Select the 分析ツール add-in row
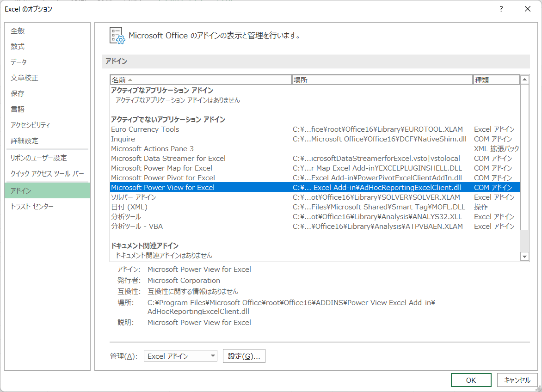The width and height of the screenshot is (542, 392). click(314, 216)
